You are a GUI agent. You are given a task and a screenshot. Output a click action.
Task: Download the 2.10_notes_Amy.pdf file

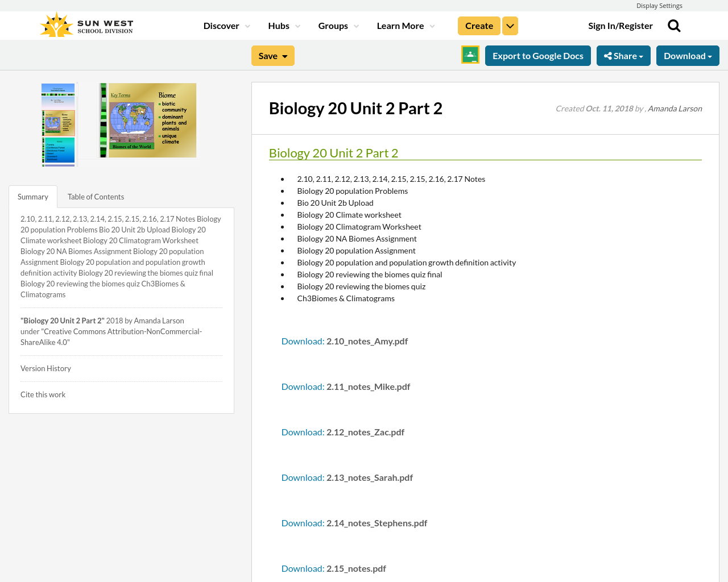click(x=302, y=340)
